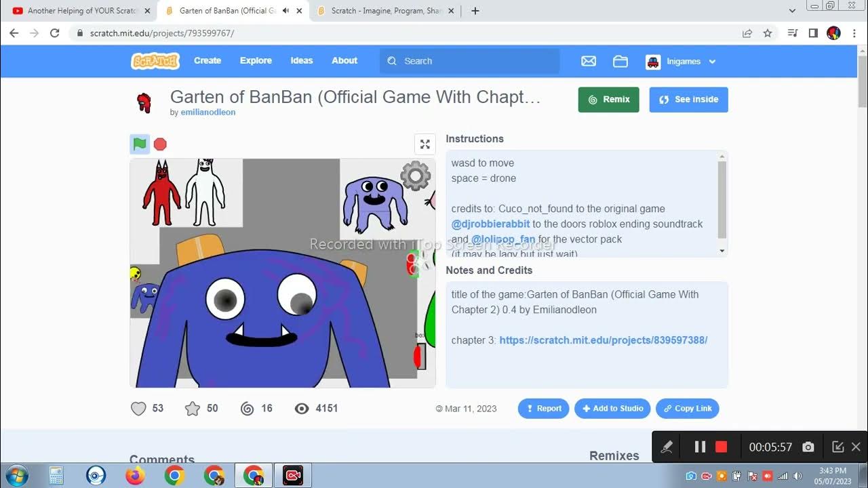Open Firefox from the taskbar
The height and width of the screenshot is (488, 868).
135,476
